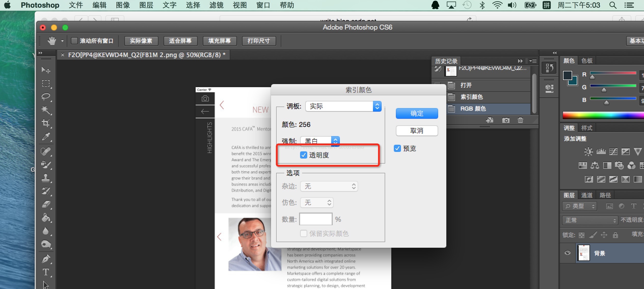This screenshot has width=644, height=289.
Task: Select the Rectangular Marquee tool
Action: (x=46, y=83)
